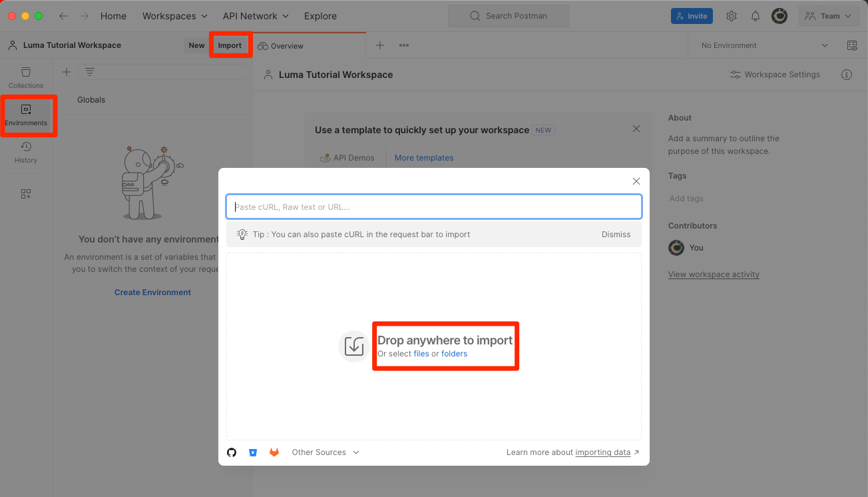Import from GitLab icon
Viewport: 868px width, 497px height.
point(274,452)
